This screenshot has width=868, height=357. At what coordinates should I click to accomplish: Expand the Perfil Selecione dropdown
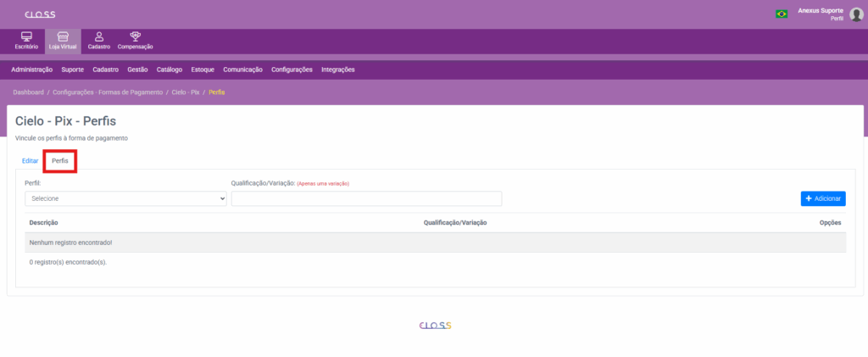tap(125, 198)
